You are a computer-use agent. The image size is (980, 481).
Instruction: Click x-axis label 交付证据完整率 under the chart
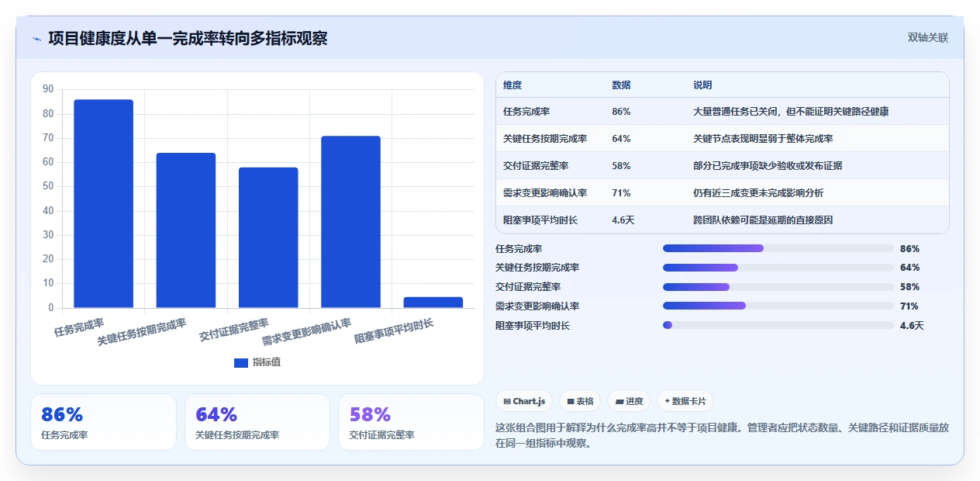click(x=234, y=329)
